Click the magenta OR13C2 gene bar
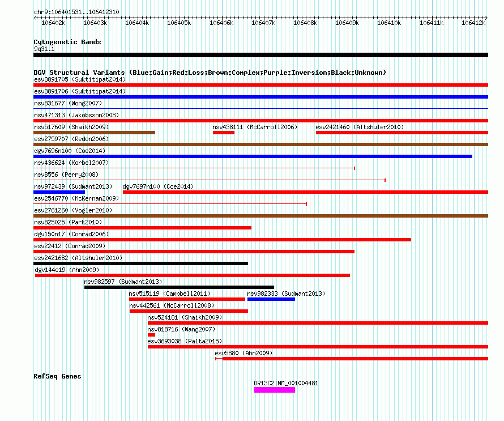 pyautogui.click(x=275, y=390)
